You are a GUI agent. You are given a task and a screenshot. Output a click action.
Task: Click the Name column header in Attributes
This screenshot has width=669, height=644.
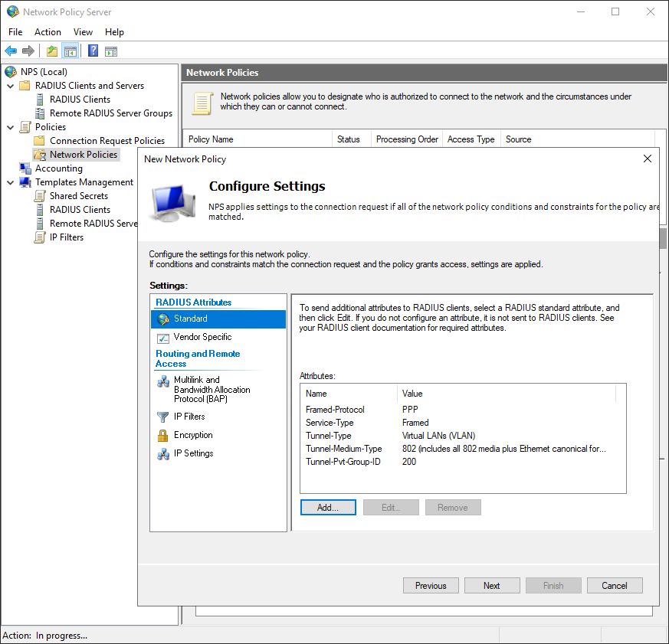[x=349, y=394]
